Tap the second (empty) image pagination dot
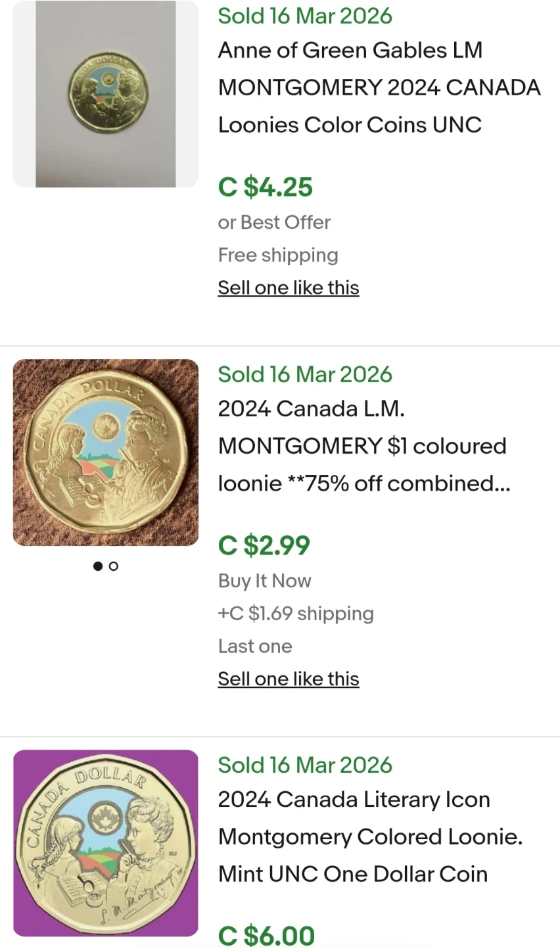Image resolution: width=560 pixels, height=947 pixels. (x=114, y=566)
